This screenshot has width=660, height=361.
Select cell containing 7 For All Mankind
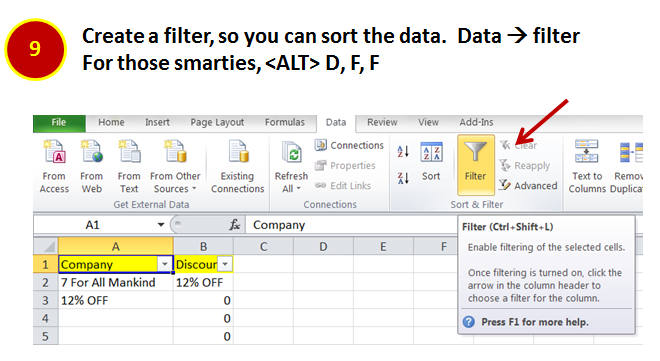click(116, 282)
